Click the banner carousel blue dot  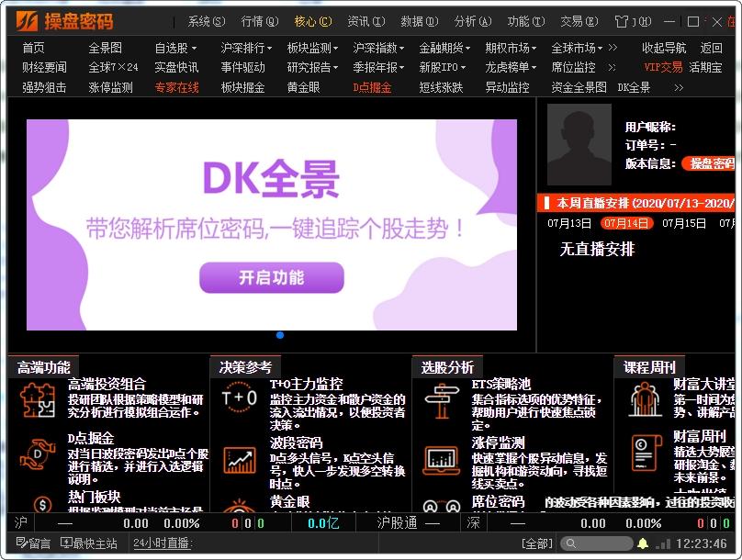point(280,335)
